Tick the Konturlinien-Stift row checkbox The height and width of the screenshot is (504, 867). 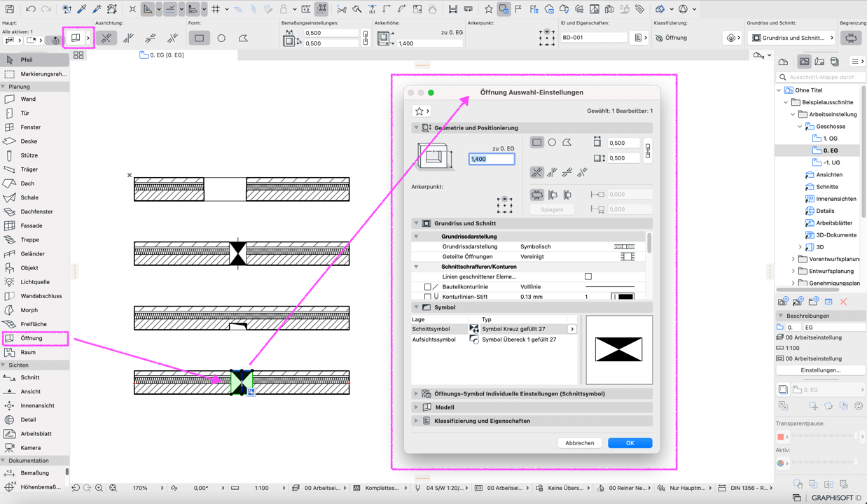(x=427, y=297)
